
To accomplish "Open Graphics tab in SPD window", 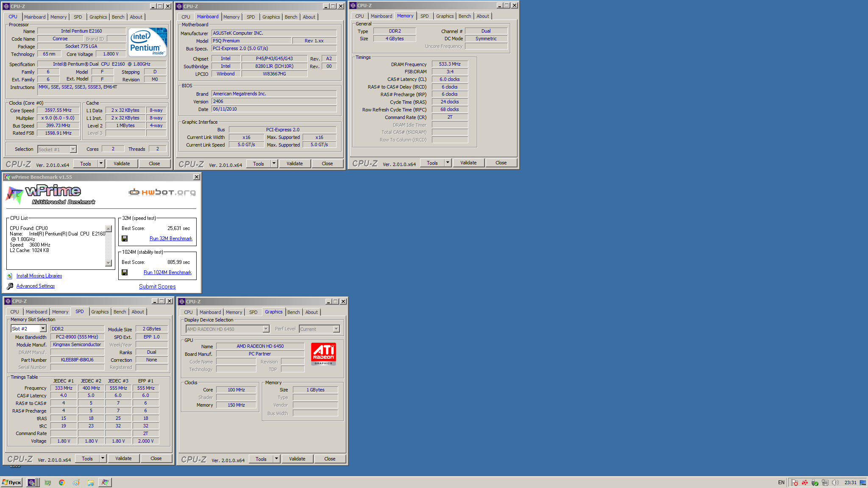I will (100, 312).
